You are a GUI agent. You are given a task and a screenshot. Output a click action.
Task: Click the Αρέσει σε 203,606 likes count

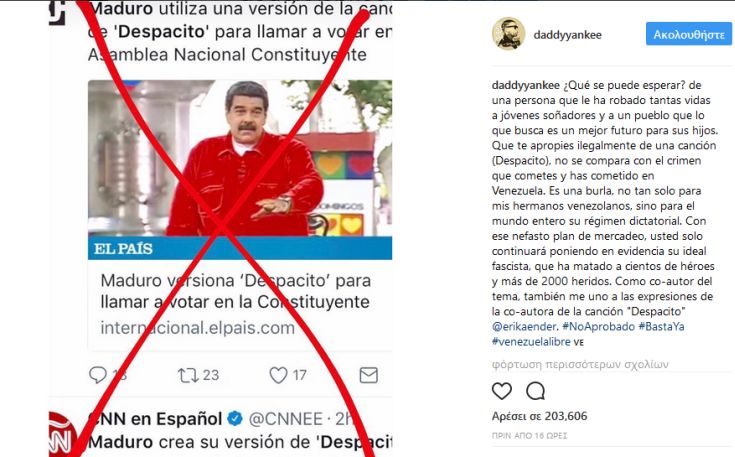coord(539,416)
